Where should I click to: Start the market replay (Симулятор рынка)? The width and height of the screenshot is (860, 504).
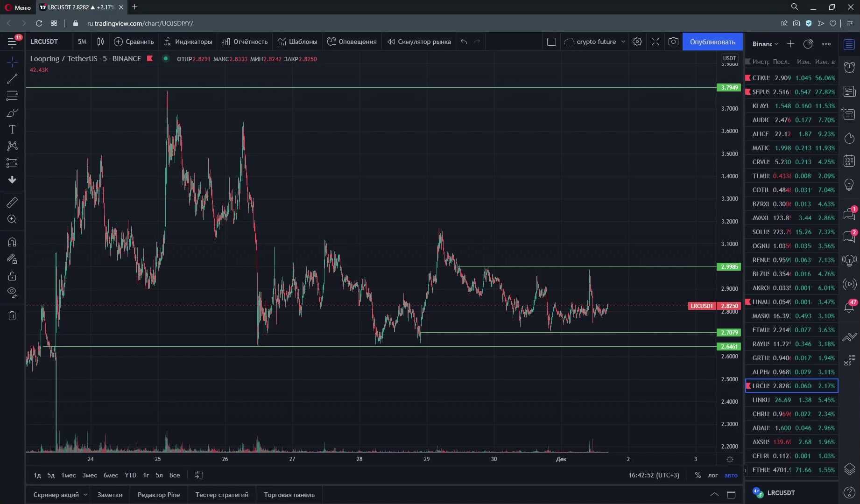coord(419,42)
